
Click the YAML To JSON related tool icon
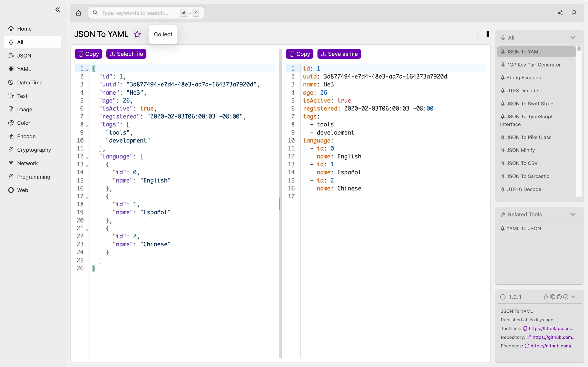503,228
